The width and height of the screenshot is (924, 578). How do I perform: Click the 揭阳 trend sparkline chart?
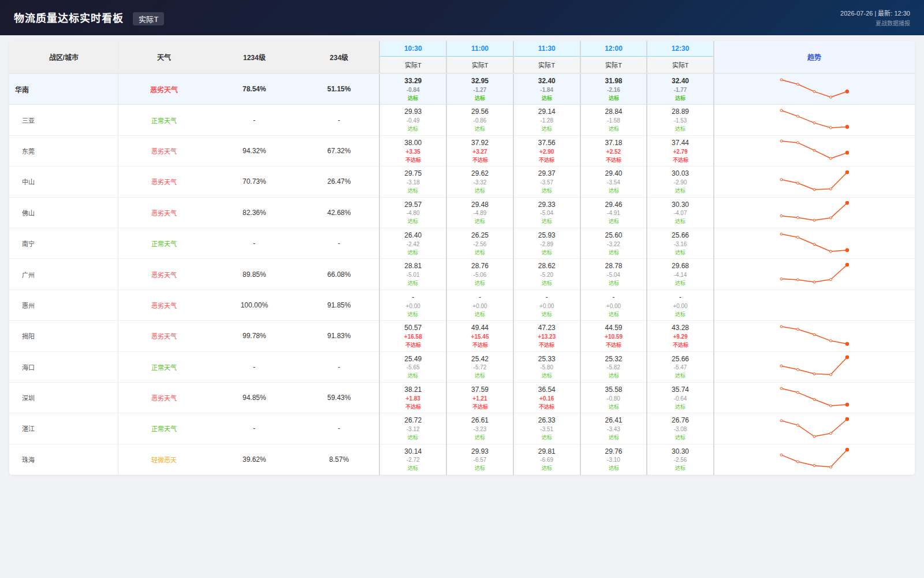tap(814, 335)
